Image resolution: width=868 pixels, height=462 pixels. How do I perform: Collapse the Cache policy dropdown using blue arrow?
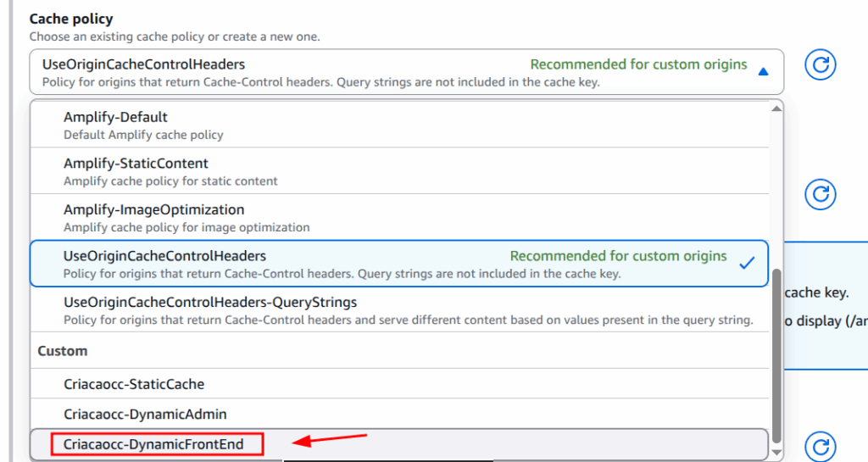point(763,72)
